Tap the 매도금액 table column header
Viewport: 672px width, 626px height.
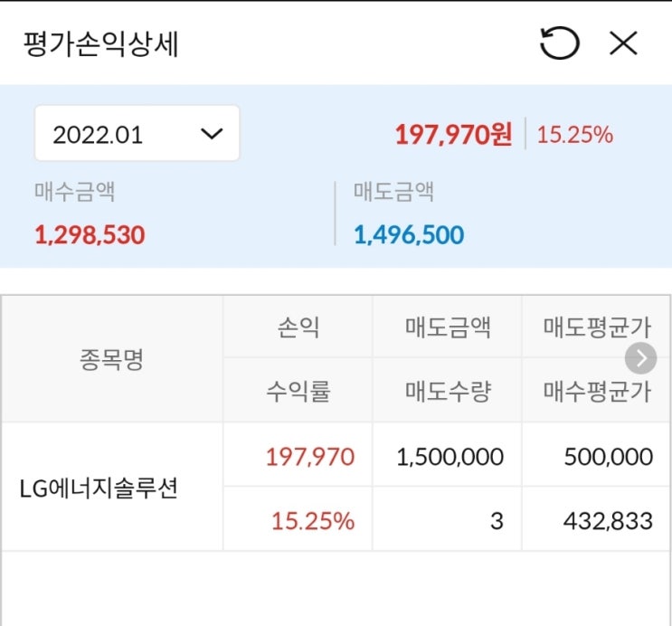(x=448, y=327)
